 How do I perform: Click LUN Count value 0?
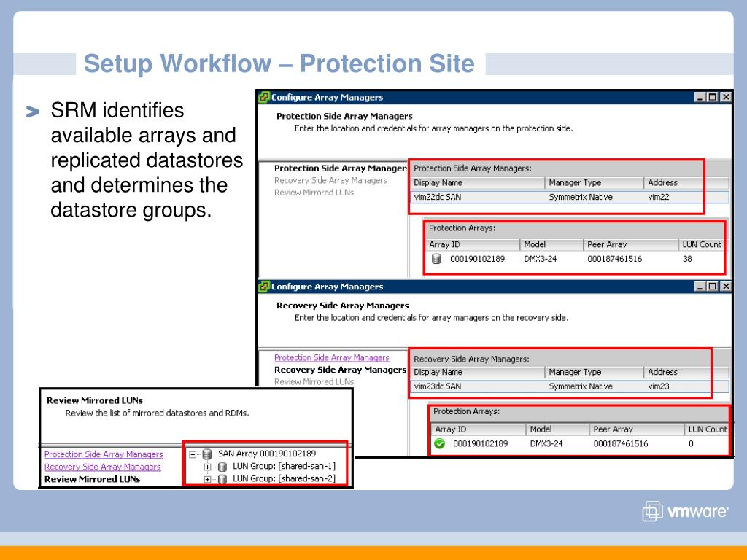[691, 444]
